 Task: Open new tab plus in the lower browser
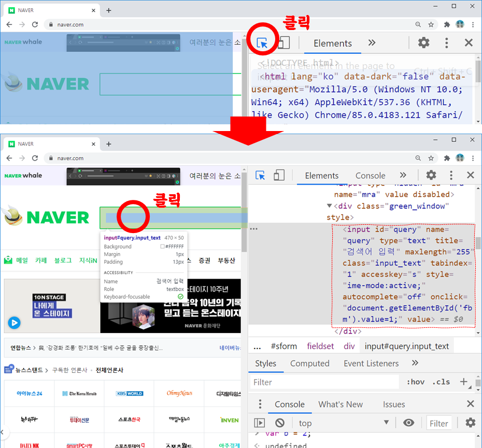[108, 144]
